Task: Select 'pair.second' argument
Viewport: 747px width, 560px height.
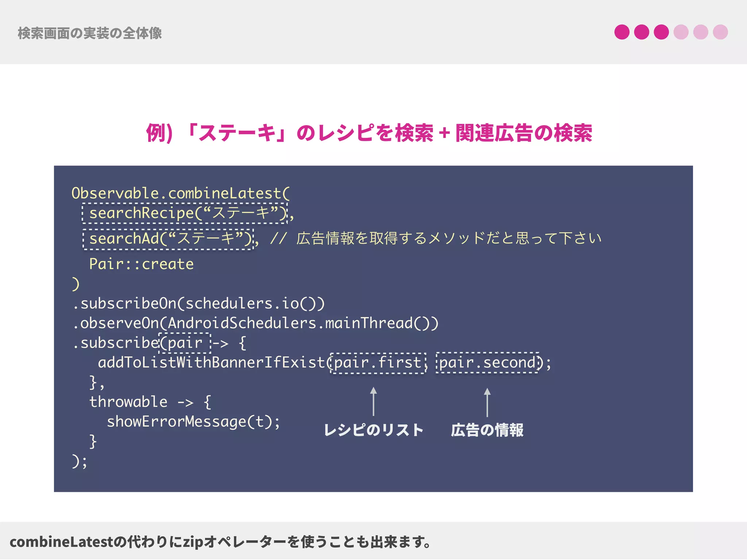Action: [488, 363]
